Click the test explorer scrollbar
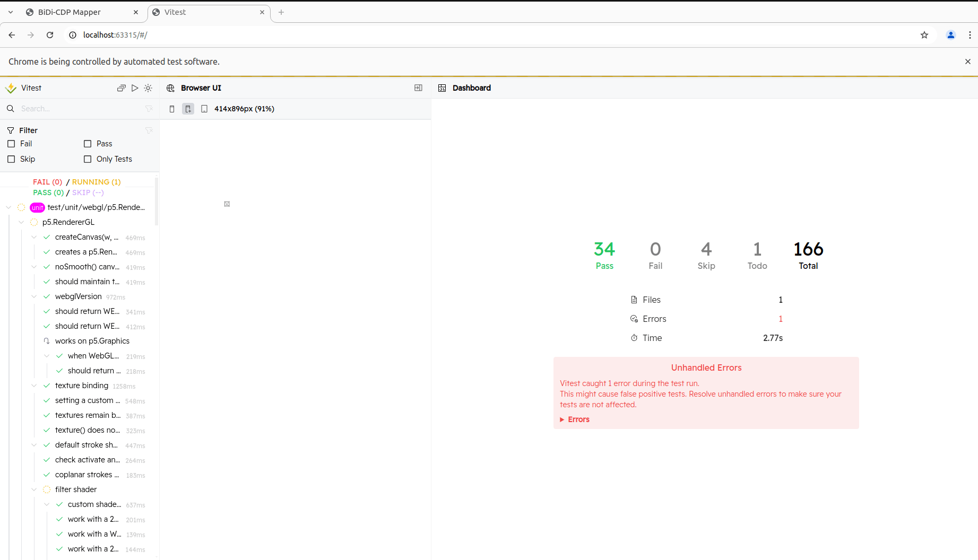The image size is (978, 560). 157,202
